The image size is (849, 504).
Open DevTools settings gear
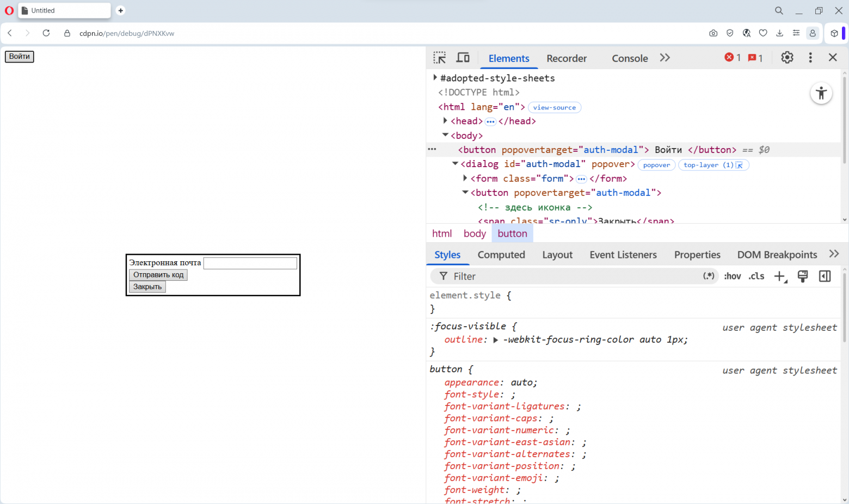[787, 58]
